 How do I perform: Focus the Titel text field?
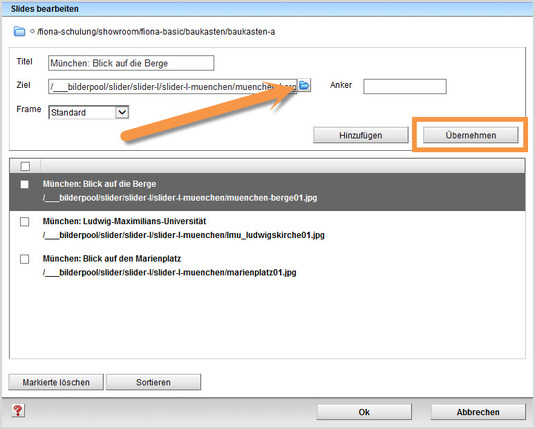point(131,63)
